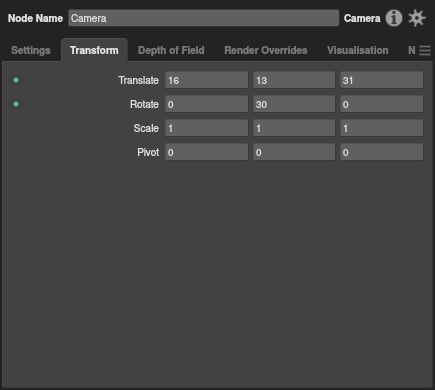Toggle the green dot beside Rotate

click(x=16, y=104)
